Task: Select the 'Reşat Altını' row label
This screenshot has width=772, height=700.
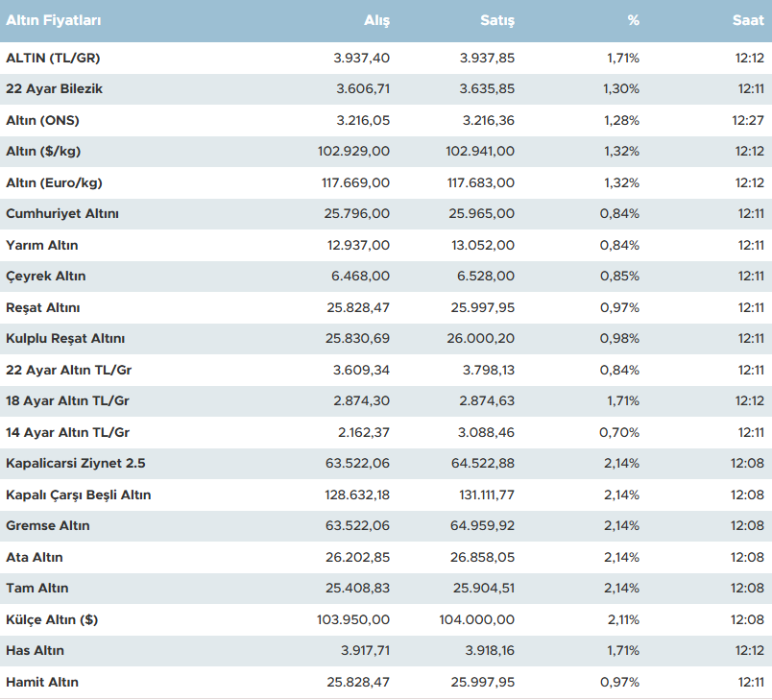Action: [43, 307]
